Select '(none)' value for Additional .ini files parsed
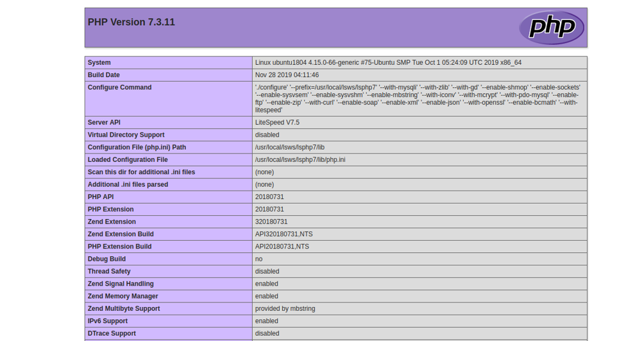This screenshot has width=644, height=341. coord(264,184)
